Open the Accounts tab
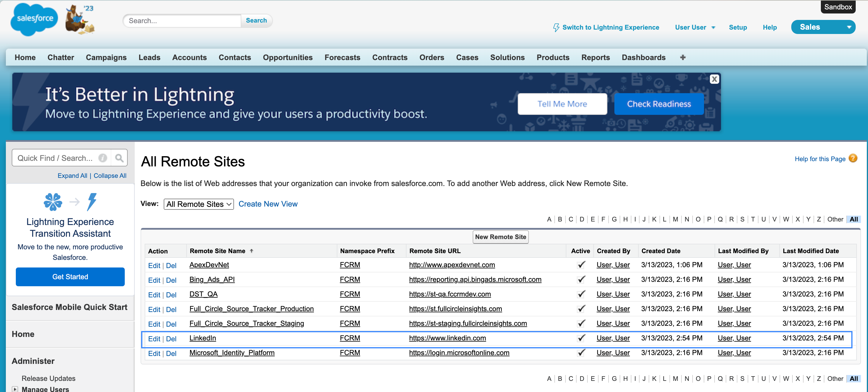868x392 pixels. coord(189,58)
